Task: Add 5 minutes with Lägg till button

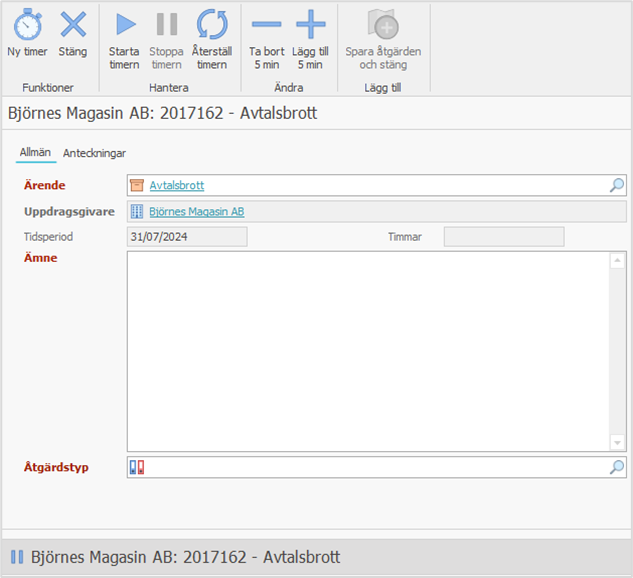Action: tap(310, 40)
